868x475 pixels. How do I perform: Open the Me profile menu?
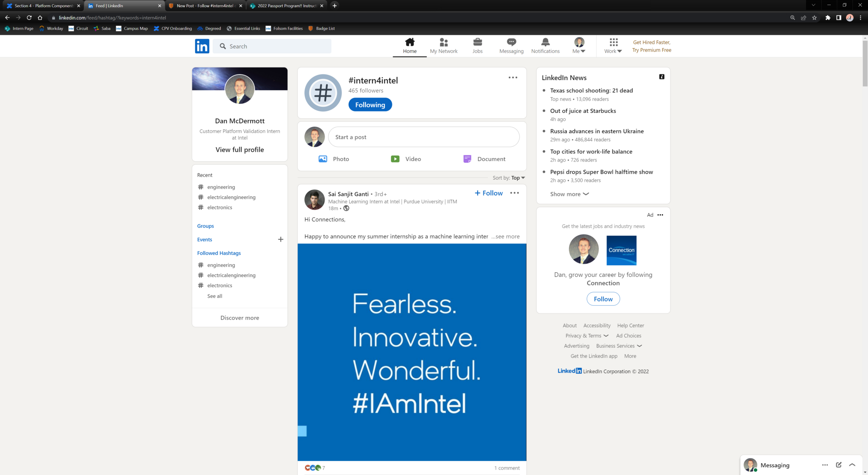(579, 45)
